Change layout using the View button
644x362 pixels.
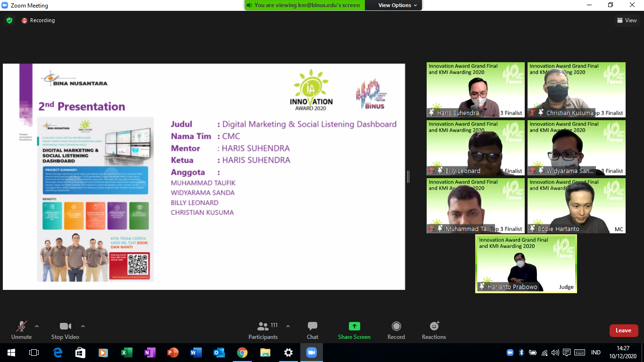[x=627, y=20]
